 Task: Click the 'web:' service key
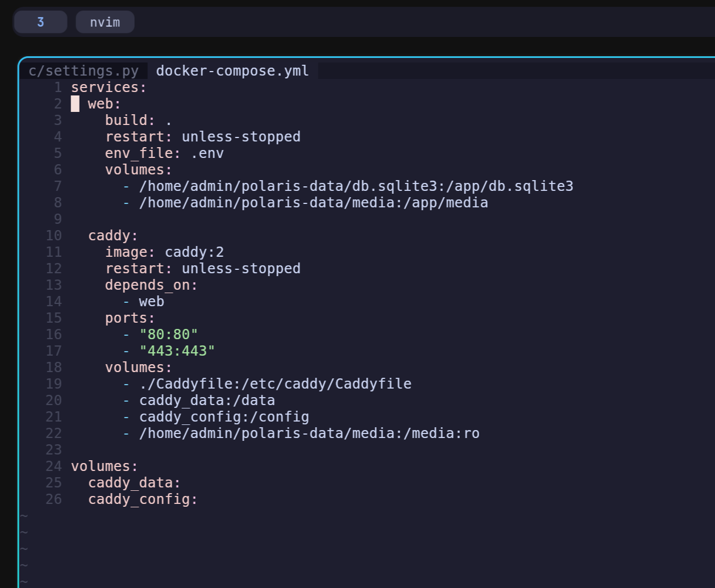tap(105, 104)
